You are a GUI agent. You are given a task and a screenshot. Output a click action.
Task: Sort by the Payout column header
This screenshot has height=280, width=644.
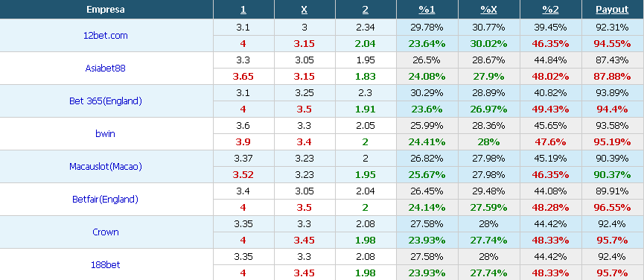tap(613, 10)
